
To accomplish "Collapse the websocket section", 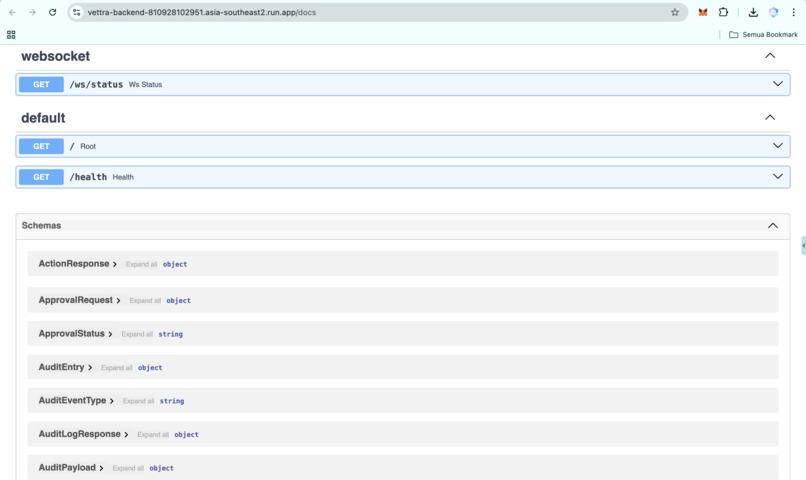I will point(770,56).
